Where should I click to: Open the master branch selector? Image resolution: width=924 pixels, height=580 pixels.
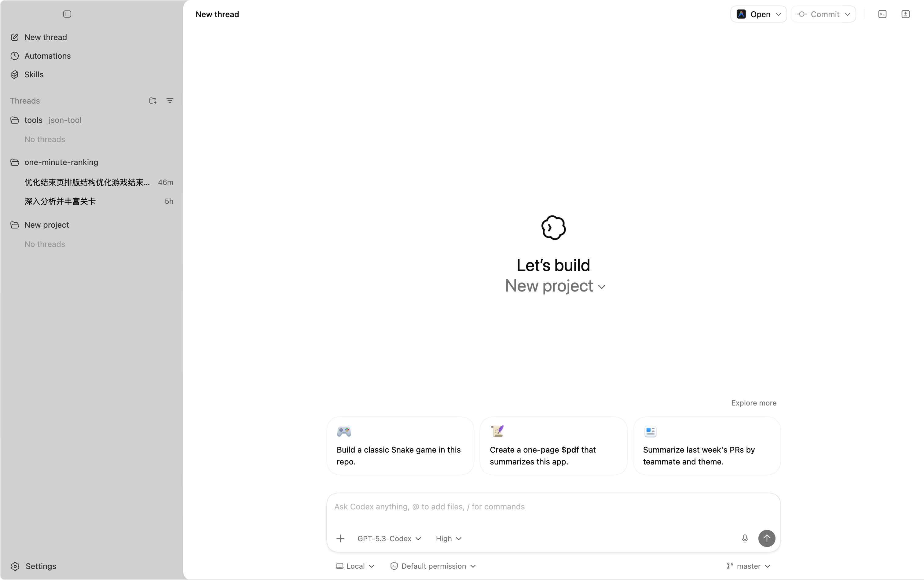point(748,566)
